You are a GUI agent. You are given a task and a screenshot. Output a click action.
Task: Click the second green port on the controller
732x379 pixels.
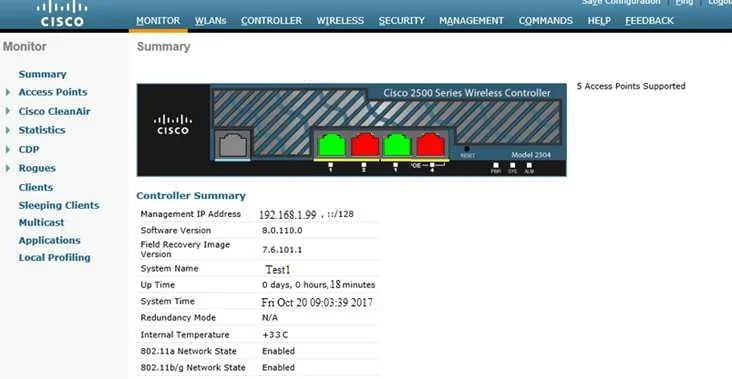pos(397,144)
